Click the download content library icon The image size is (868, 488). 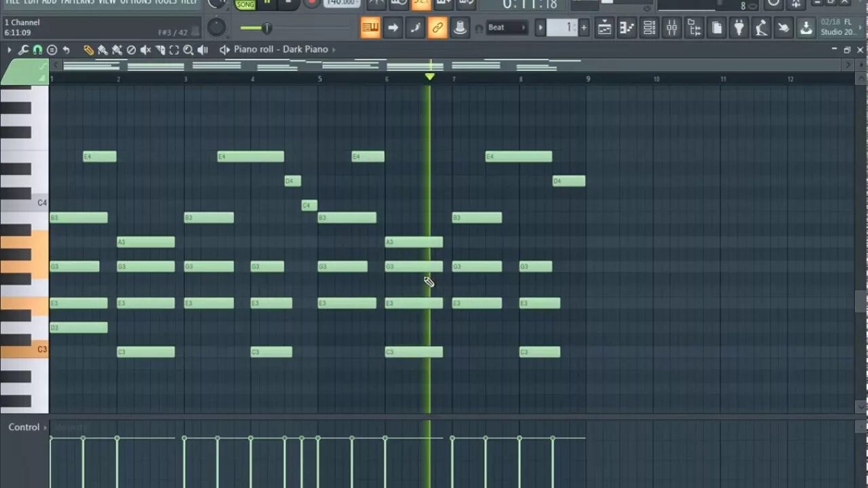point(806,28)
